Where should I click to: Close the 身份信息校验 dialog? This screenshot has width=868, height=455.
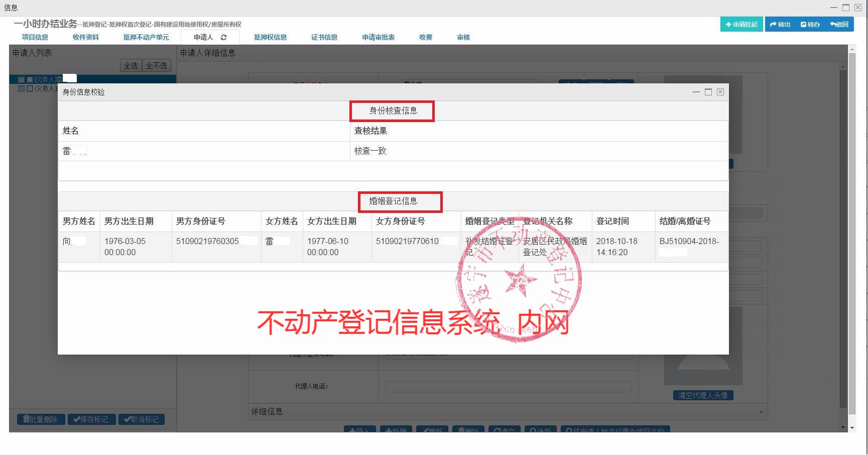[720, 92]
